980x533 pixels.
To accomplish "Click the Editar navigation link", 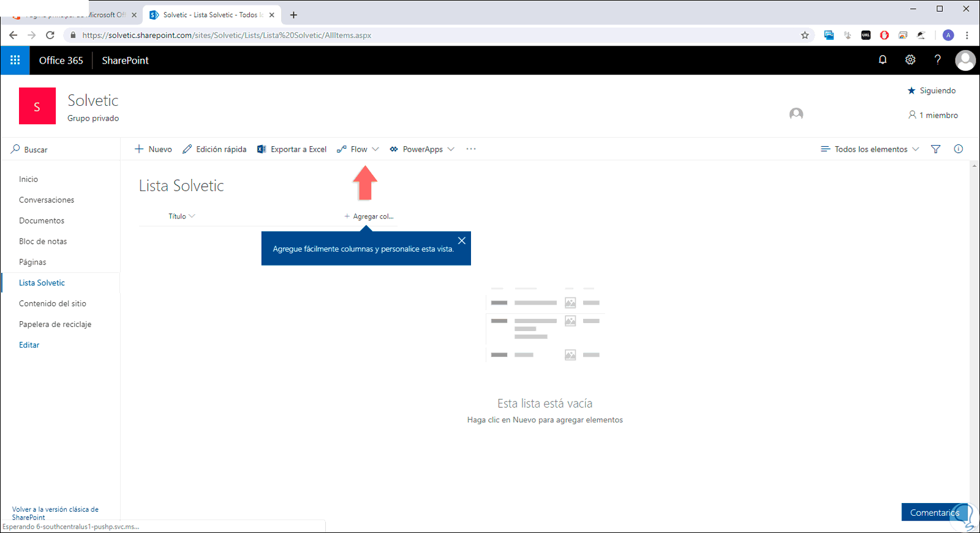I will point(29,345).
